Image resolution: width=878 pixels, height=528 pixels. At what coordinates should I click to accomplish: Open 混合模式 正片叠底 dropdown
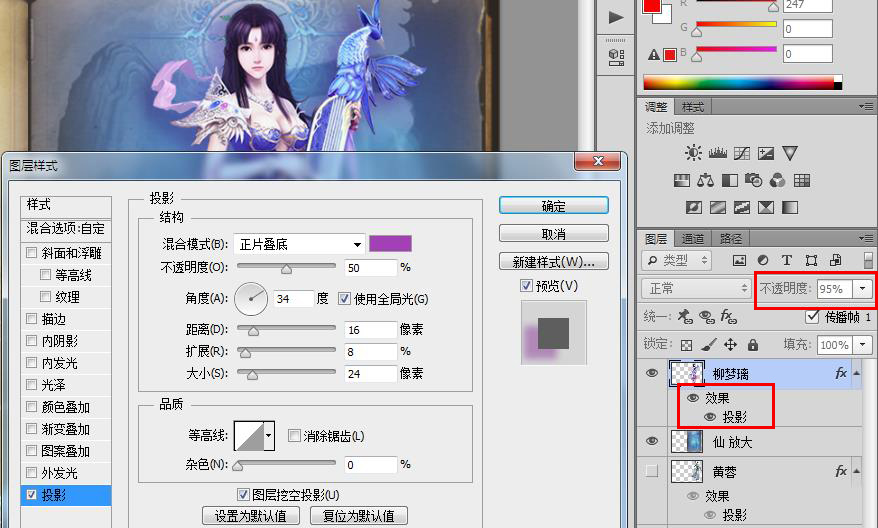(299, 244)
